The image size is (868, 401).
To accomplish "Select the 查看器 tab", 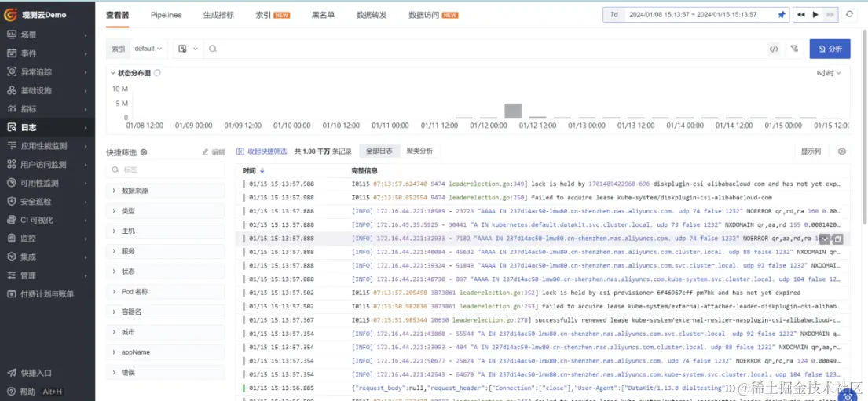I will click(117, 15).
